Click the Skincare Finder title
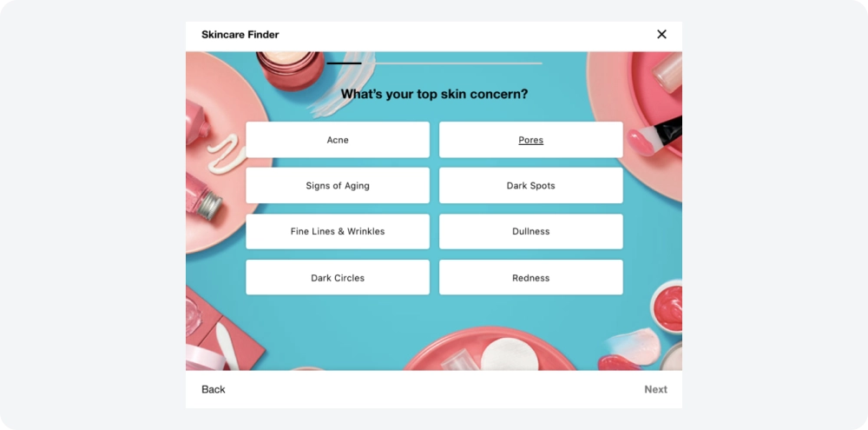868x430 pixels. point(240,35)
